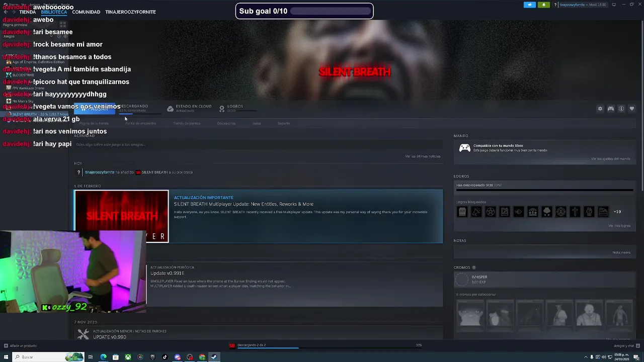Screen dimensions: 644x362
Task: Open Microsoft Store from taskbar
Action: click(x=116, y=357)
